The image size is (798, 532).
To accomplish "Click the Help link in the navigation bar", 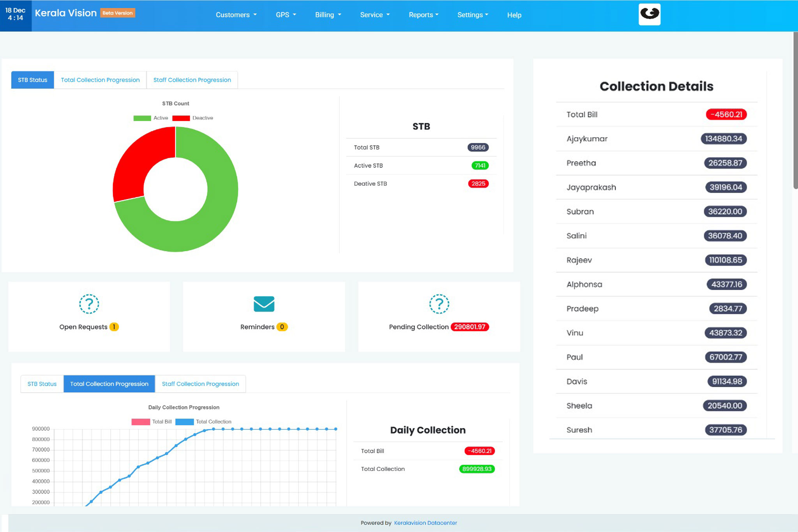I will click(514, 15).
